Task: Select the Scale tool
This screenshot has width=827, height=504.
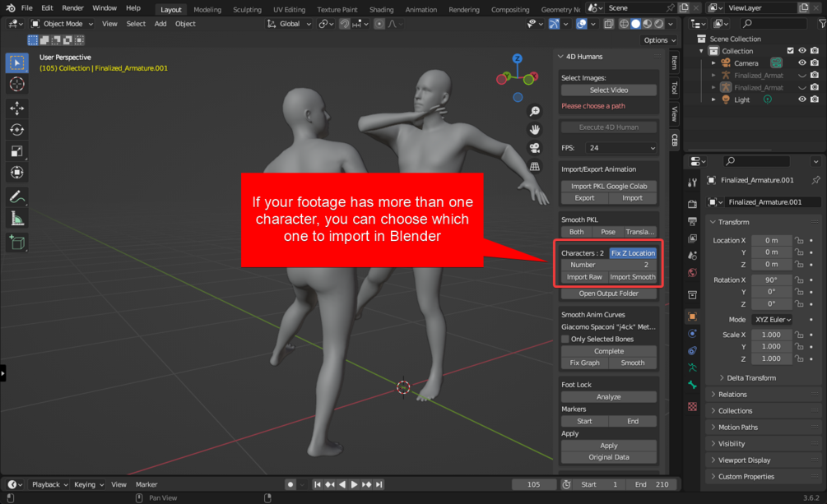Action: click(17, 151)
